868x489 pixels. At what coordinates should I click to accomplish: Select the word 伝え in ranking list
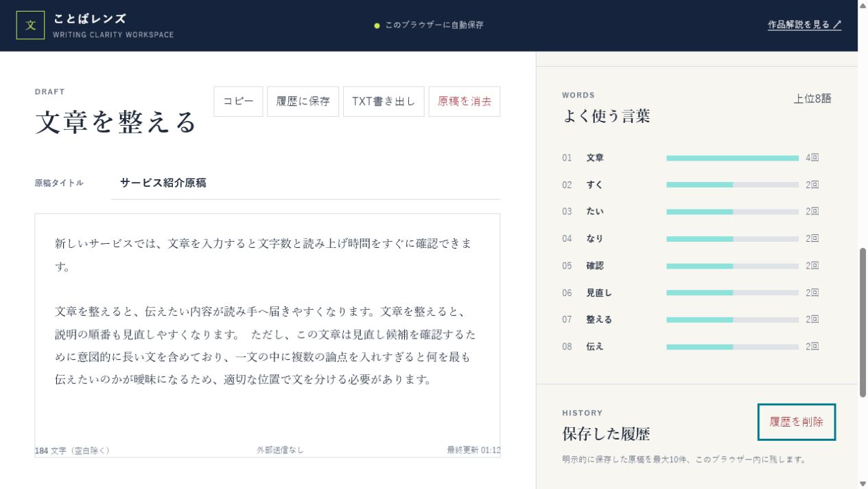(x=595, y=347)
